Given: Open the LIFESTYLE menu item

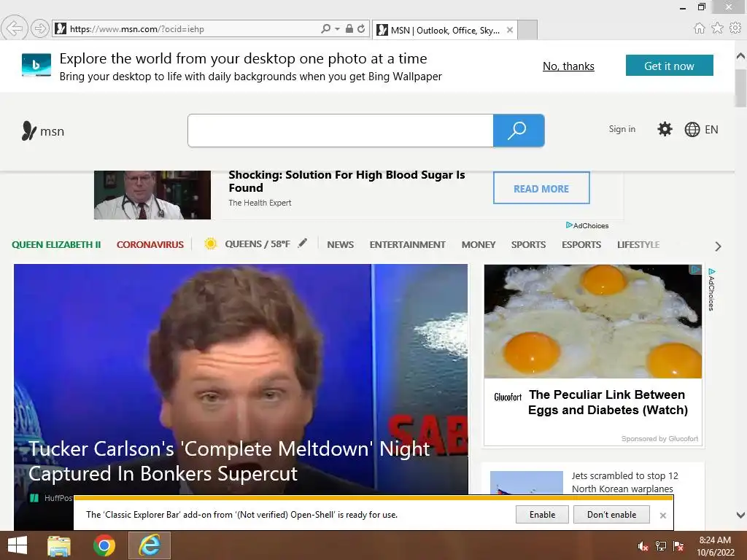Looking at the screenshot, I should [638, 244].
